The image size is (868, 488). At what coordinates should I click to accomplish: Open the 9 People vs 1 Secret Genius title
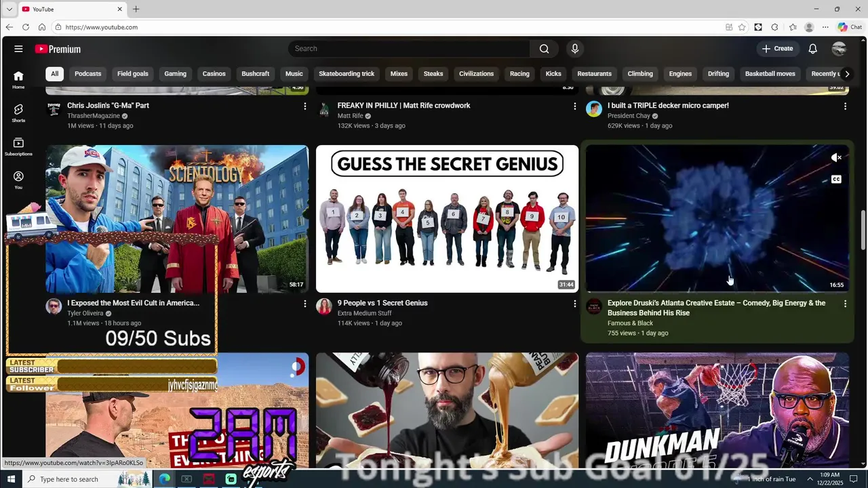click(x=382, y=303)
